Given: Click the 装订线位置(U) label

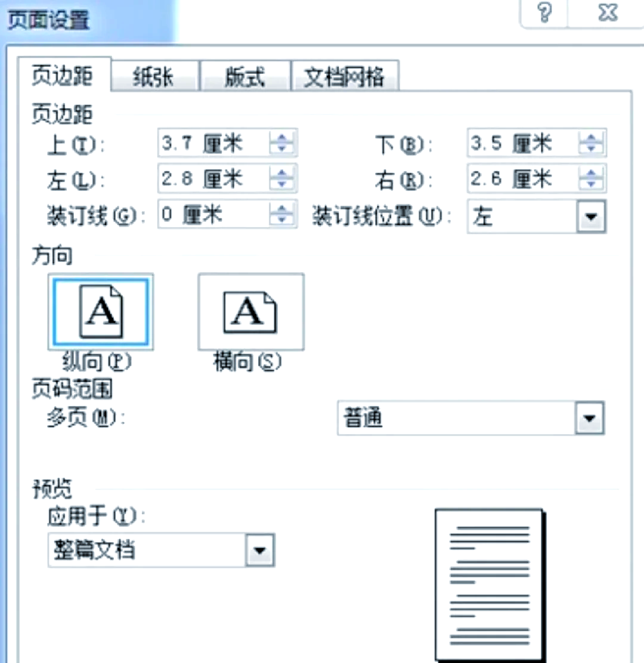Looking at the screenshot, I should (382, 216).
